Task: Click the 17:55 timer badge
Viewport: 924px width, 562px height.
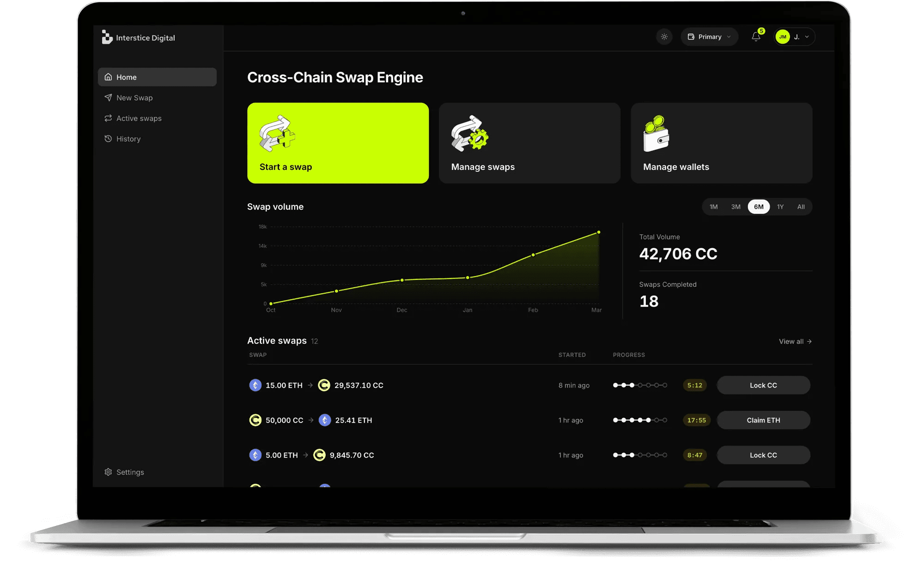Action: coord(697,420)
